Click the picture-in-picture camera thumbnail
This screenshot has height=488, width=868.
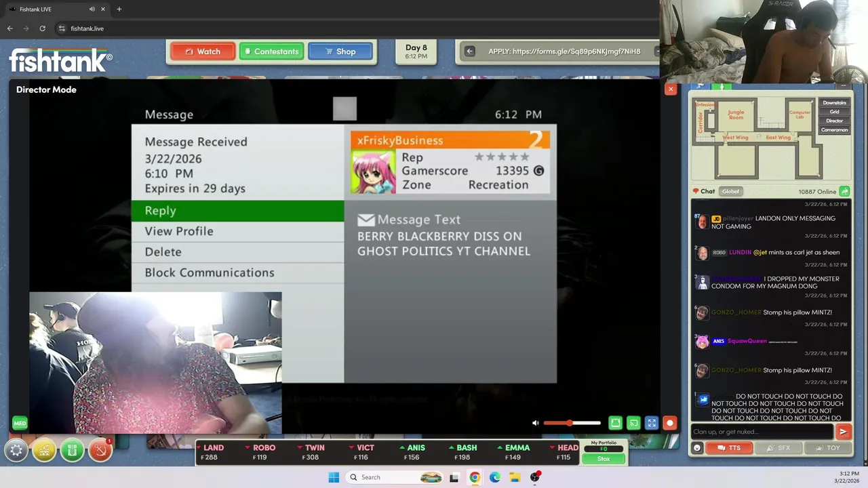click(155, 363)
